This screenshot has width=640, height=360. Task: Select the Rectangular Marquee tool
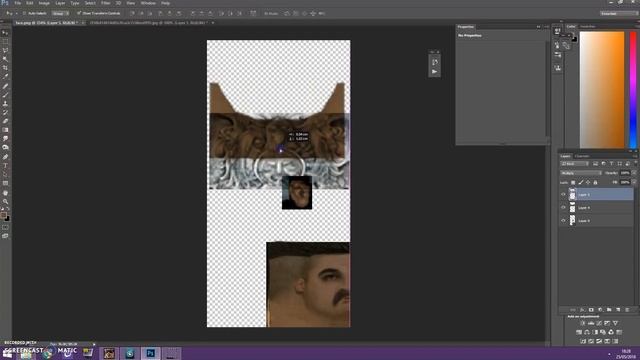pyautogui.click(x=5, y=42)
